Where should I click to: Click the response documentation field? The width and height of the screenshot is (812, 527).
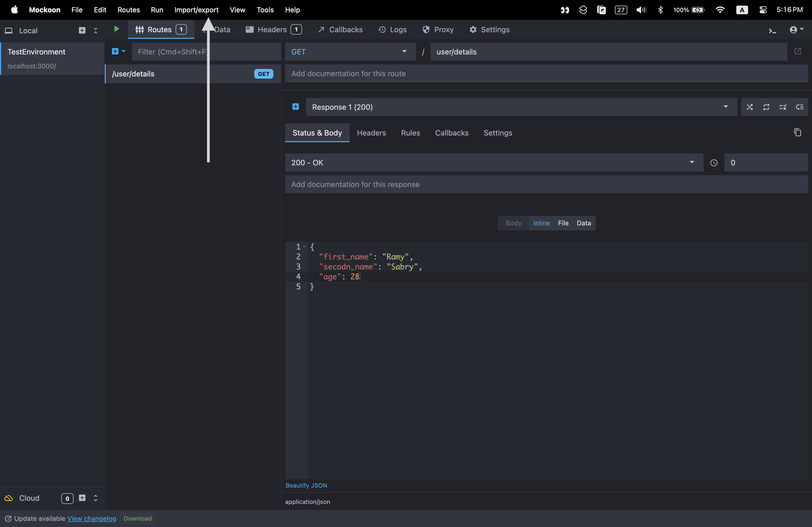point(546,184)
